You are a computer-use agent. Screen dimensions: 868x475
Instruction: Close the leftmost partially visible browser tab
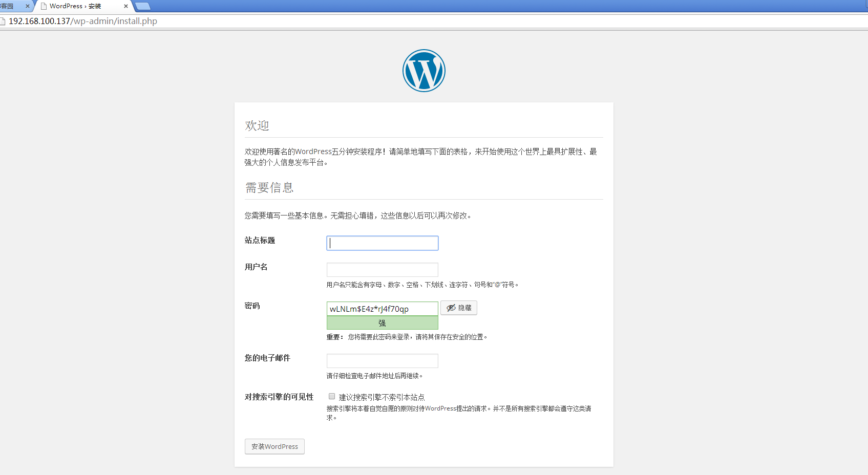pos(27,6)
